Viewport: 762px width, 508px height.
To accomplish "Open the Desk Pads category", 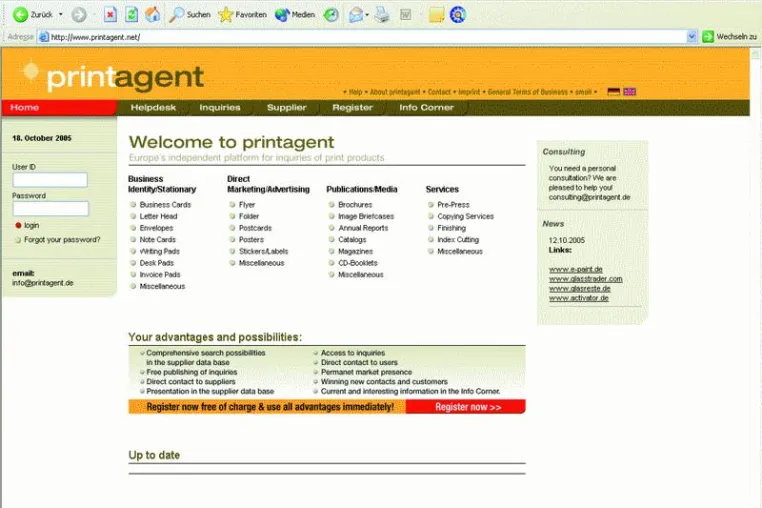I will (x=156, y=263).
